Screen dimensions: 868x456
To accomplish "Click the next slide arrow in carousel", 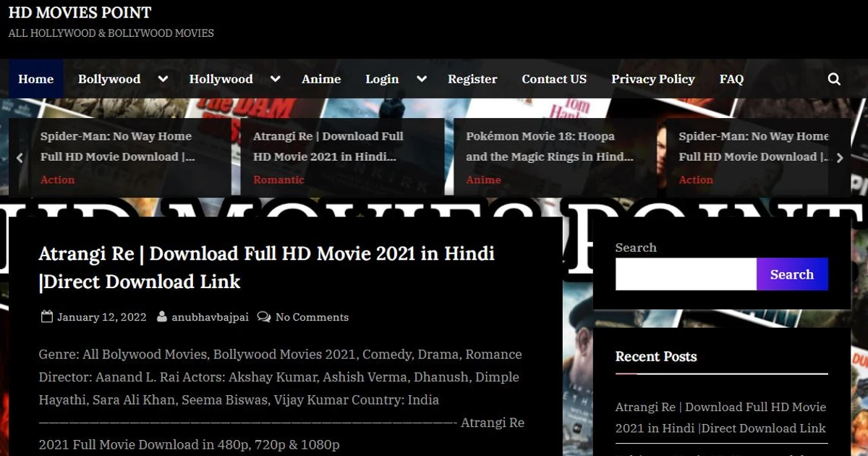I will pyautogui.click(x=840, y=158).
